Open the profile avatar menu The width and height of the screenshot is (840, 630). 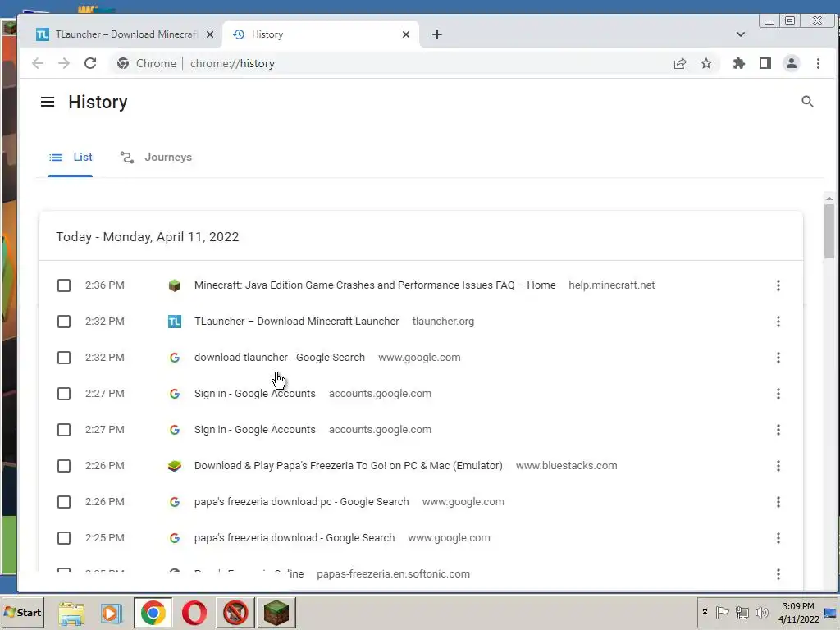click(792, 63)
